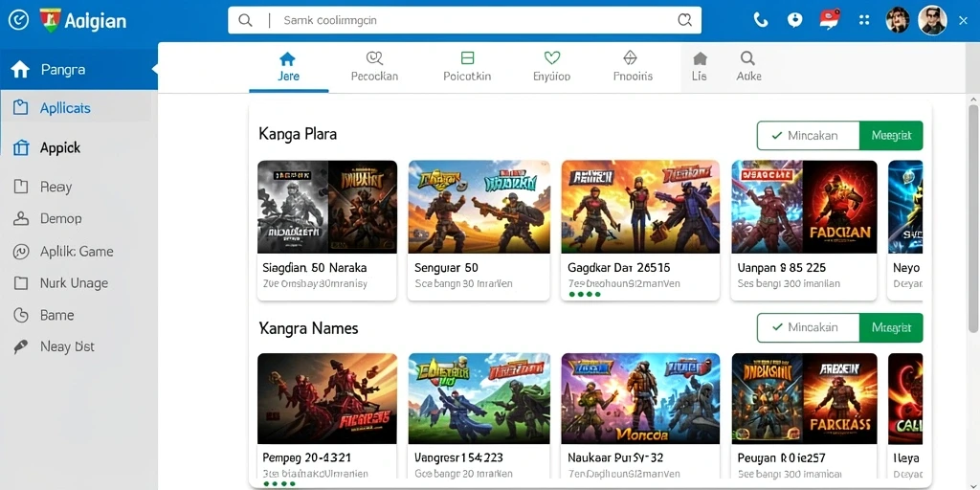The height and width of the screenshot is (490, 980).
Task: Toggle Mincakan in Kanga Plara section
Action: (x=808, y=136)
